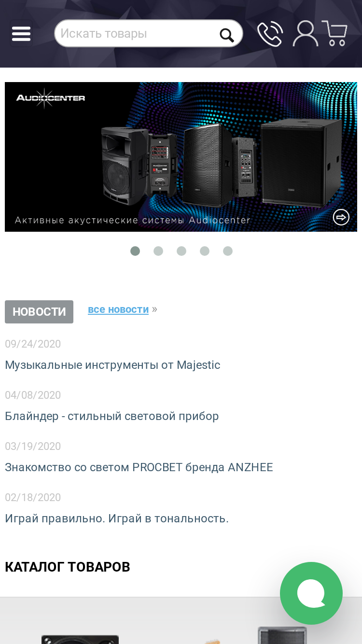Select the first carousel dot

point(135,251)
